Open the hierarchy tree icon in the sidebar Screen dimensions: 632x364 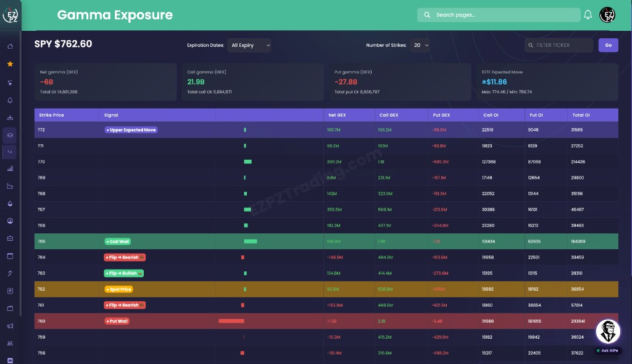click(10, 118)
